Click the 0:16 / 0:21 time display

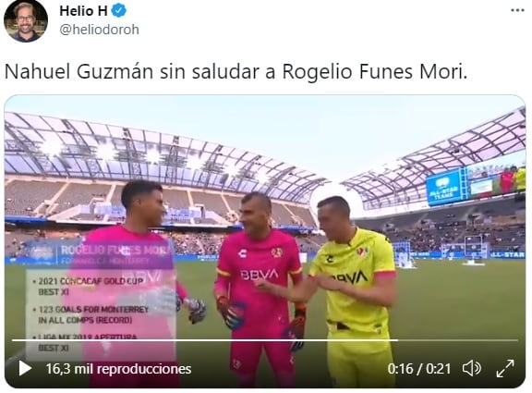[419, 369]
